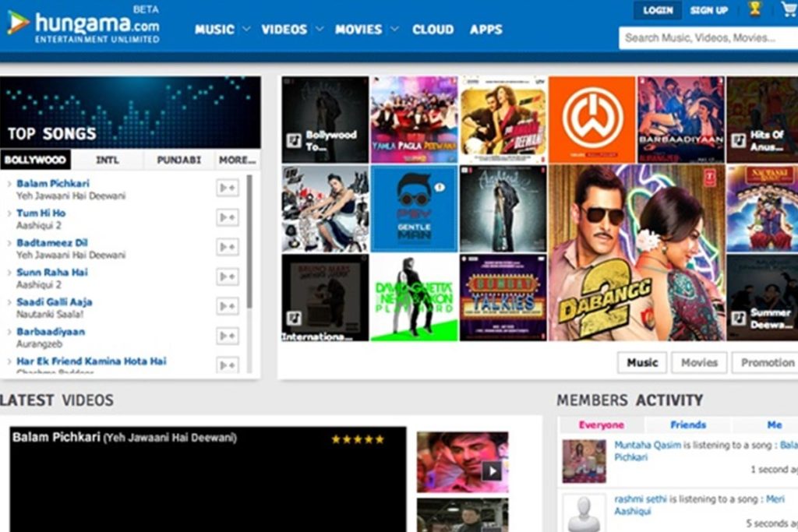Expand the Music menu arrow
798x532 pixels.
coord(245,29)
